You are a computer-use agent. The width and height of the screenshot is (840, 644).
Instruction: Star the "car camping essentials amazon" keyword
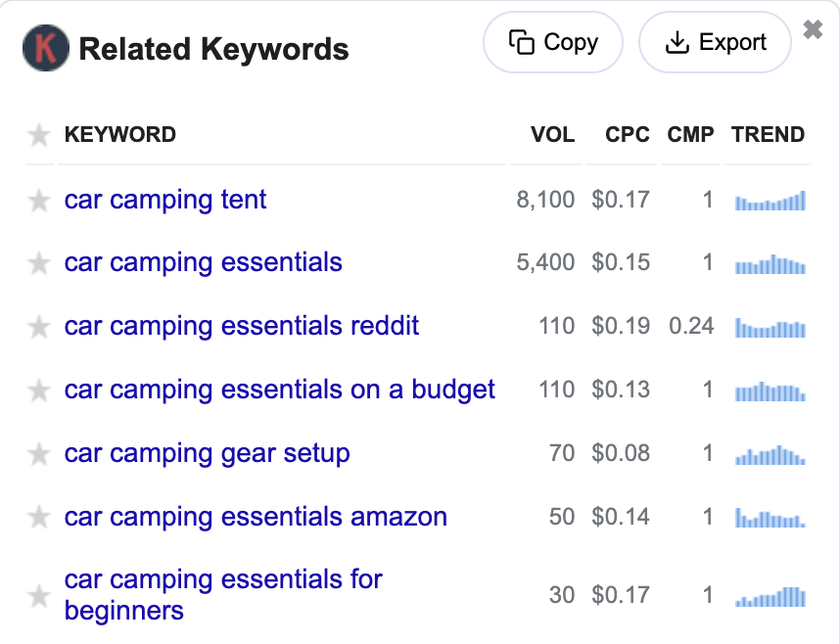point(39,517)
